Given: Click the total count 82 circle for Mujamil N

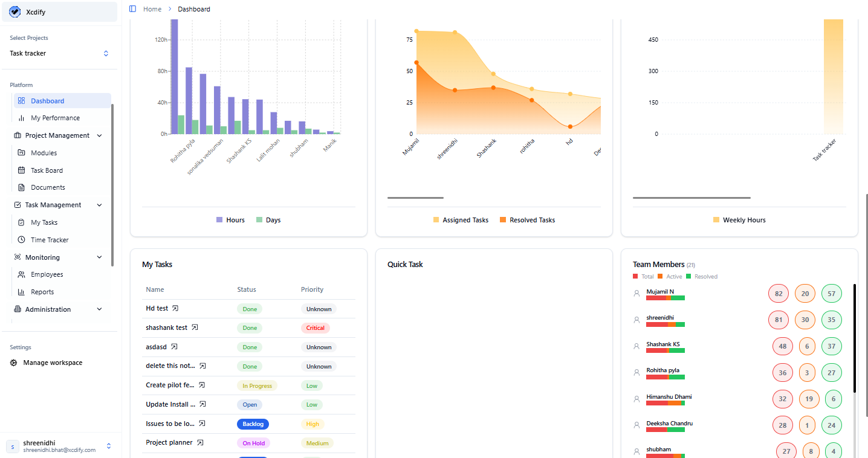Looking at the screenshot, I should (778, 294).
